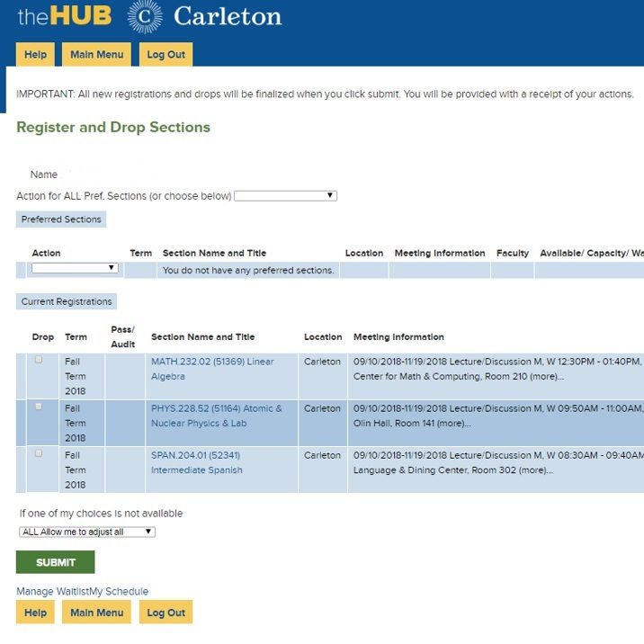This screenshot has height=644, width=644.
Task: Click theHUB logo in header
Action: (x=65, y=16)
